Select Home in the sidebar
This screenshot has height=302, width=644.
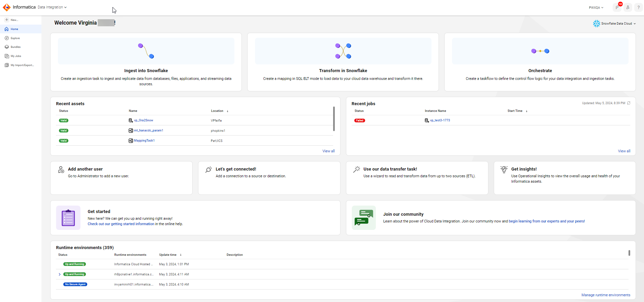coord(21,29)
